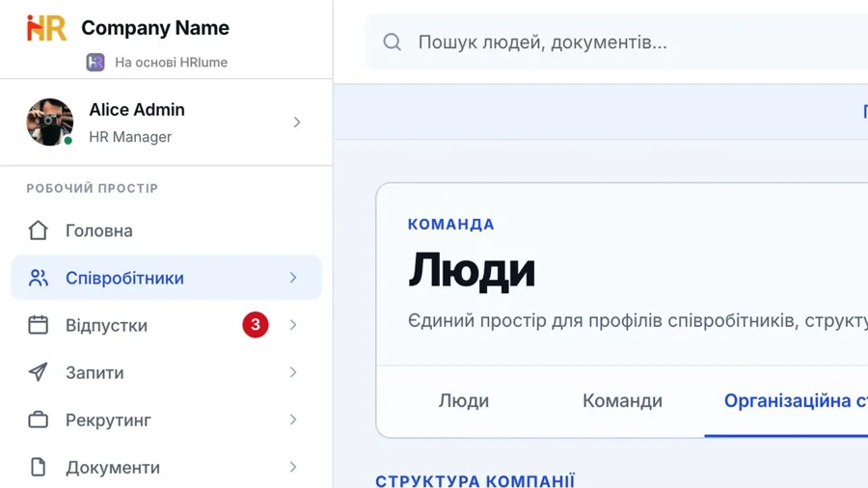This screenshot has height=488, width=868.
Task: Open Запити in the sidebar
Action: [166, 372]
